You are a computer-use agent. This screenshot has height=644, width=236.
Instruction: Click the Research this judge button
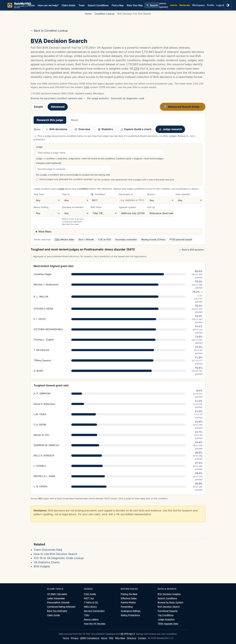click(50, 120)
